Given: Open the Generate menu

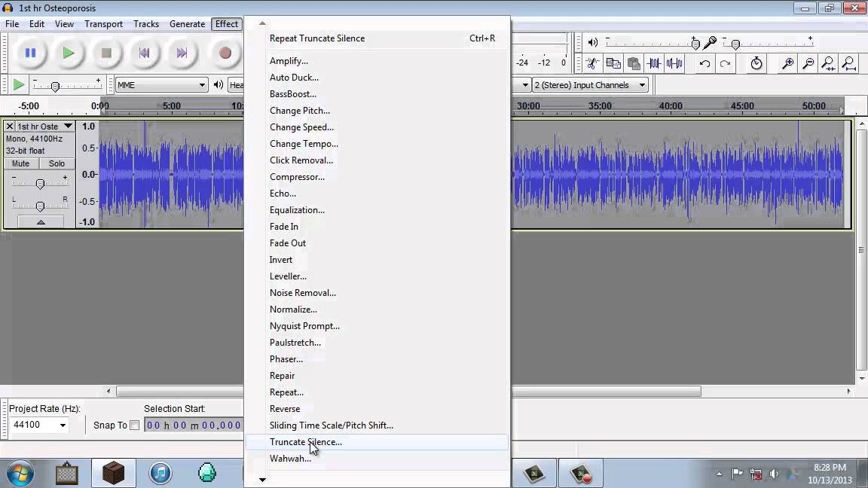Looking at the screenshot, I should coord(187,24).
